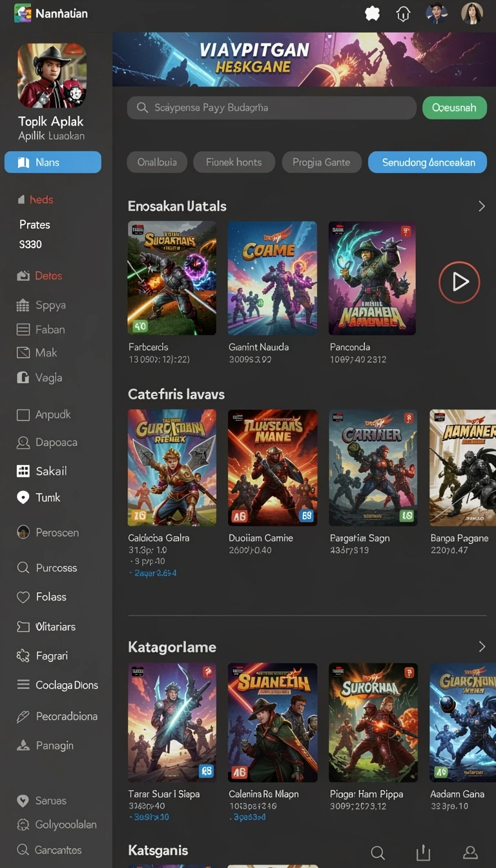496x868 pixels.
Task: Click the blue link under Calanina Re Mlapn
Action: click(247, 817)
